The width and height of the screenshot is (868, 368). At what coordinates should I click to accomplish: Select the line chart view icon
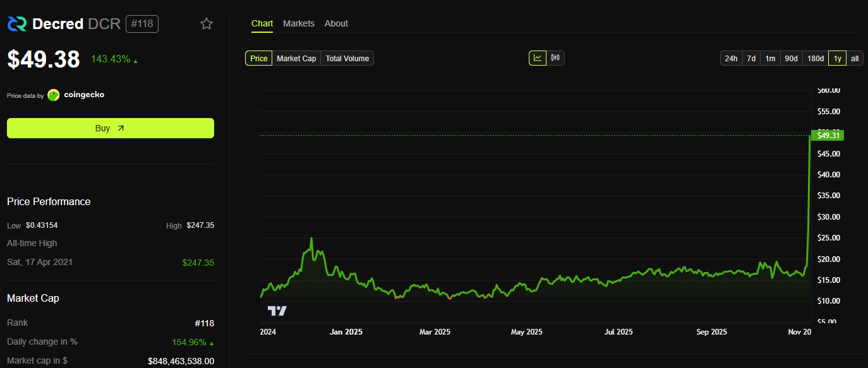click(537, 57)
